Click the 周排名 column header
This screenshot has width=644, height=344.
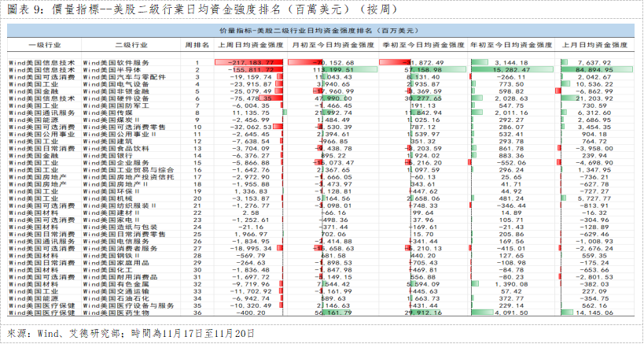197,45
